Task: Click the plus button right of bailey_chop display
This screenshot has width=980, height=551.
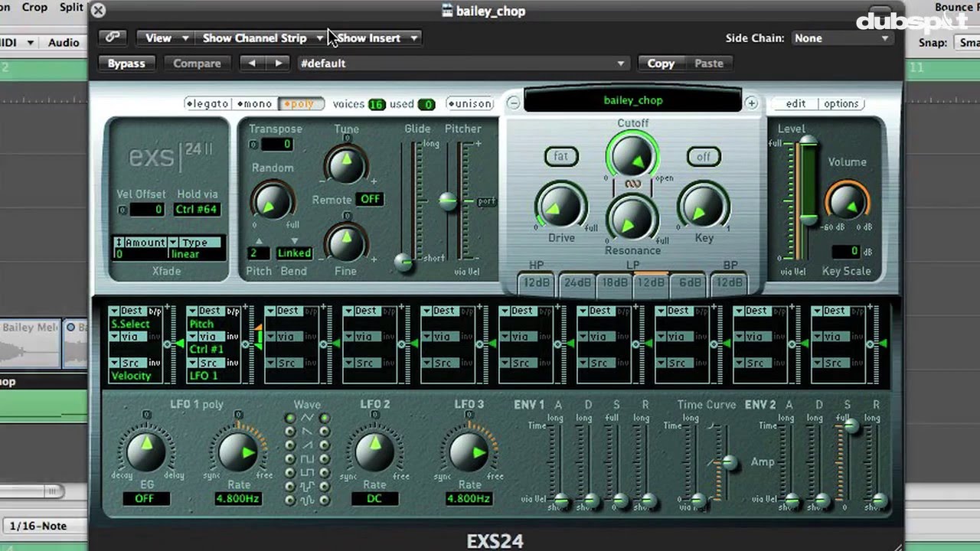Action: (x=752, y=103)
